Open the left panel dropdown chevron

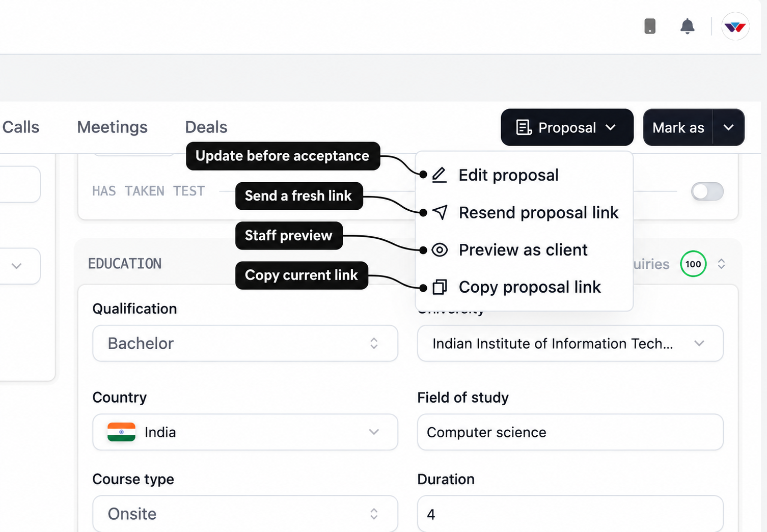click(17, 266)
